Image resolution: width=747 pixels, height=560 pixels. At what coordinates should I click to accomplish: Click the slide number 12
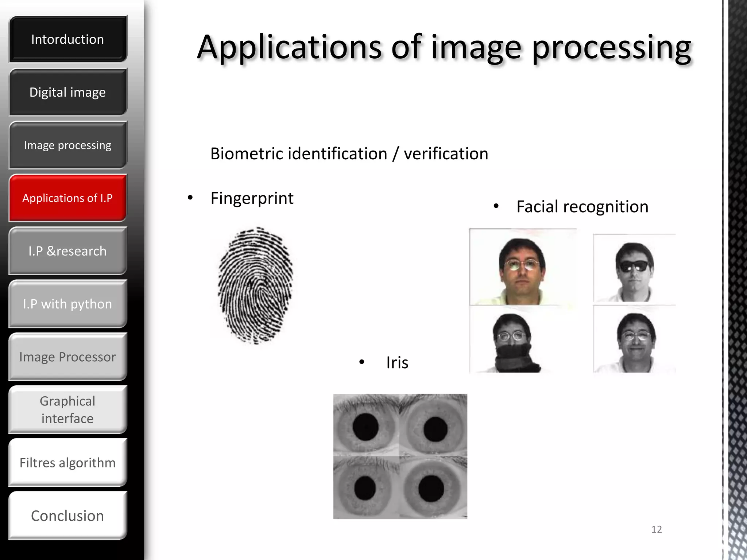(x=657, y=529)
